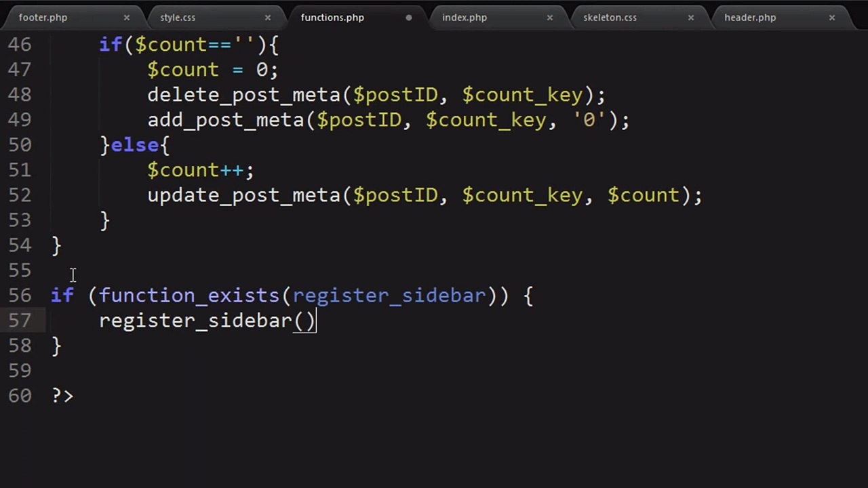Click closing brace on line 58
The image size is (868, 488).
[x=56, y=346]
